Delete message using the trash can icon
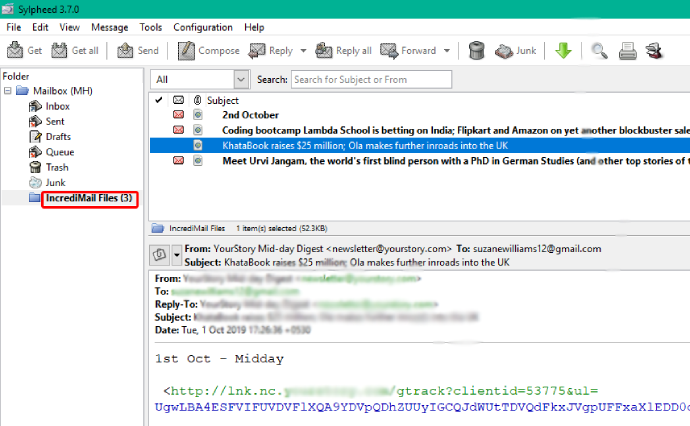 (477, 50)
